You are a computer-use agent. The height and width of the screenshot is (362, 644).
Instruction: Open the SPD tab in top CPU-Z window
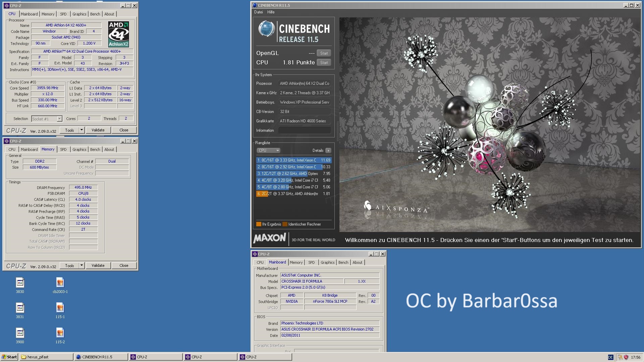click(63, 14)
